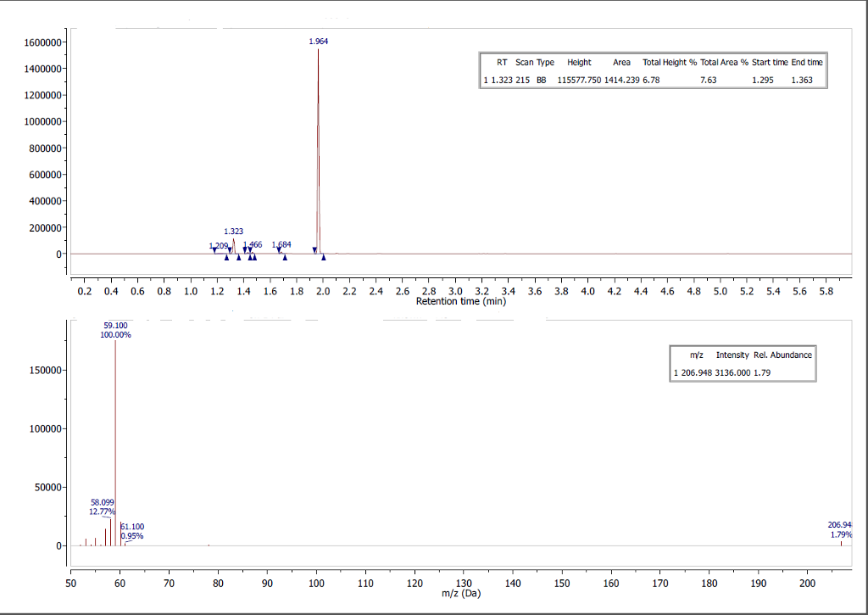Image resolution: width=868 pixels, height=615 pixels.
Task: Select the m/z 206.948 intensity table row
Action: 721,372
